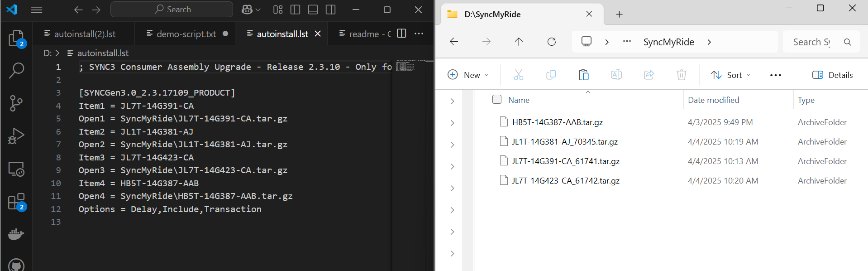Open Extensions view in VS Code
The width and height of the screenshot is (868, 271).
pos(17,202)
